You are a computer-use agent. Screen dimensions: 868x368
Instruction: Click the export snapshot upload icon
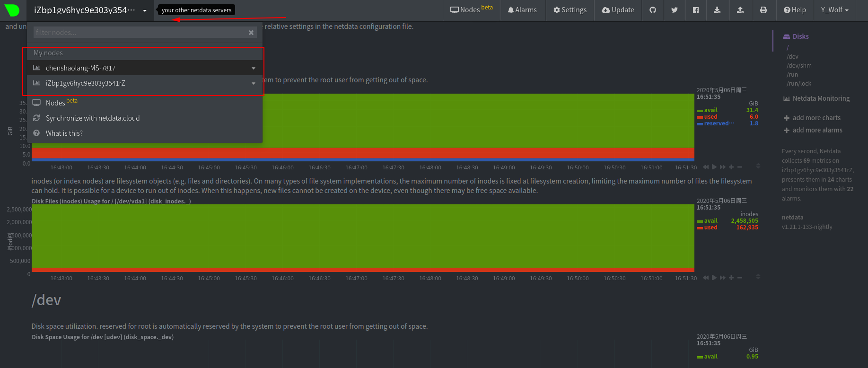click(x=740, y=10)
